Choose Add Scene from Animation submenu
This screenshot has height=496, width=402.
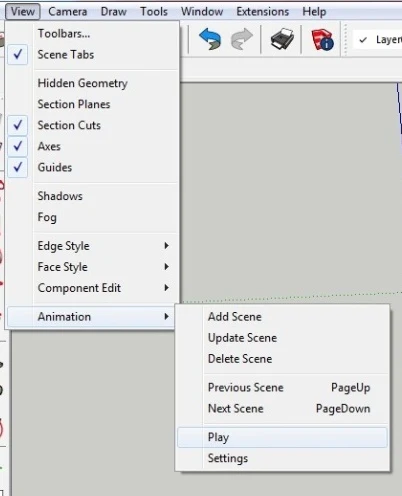282,317
